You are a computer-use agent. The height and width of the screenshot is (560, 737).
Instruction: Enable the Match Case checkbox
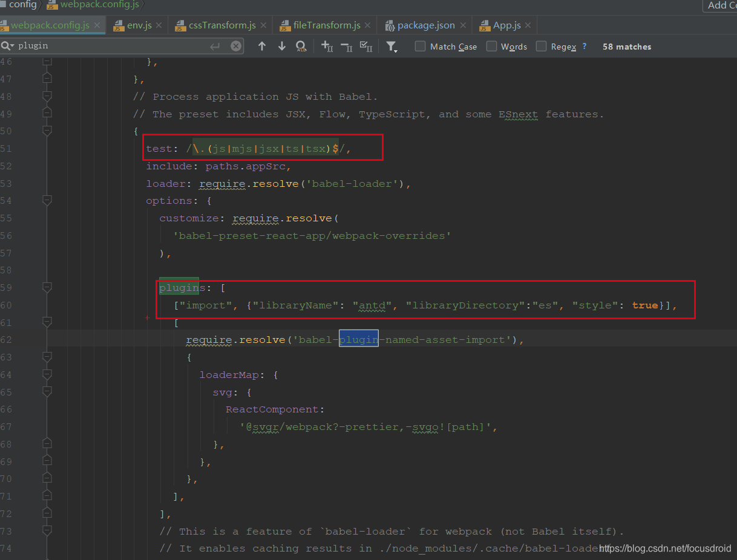coord(420,46)
